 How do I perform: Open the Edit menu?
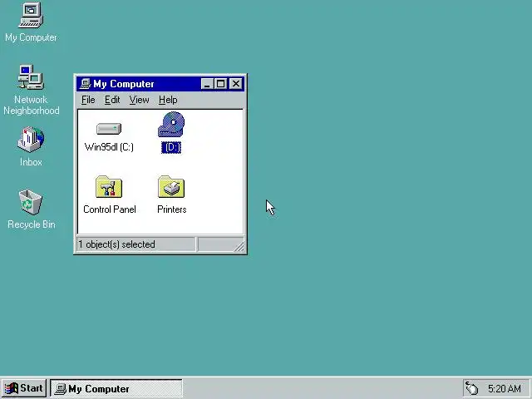point(112,100)
